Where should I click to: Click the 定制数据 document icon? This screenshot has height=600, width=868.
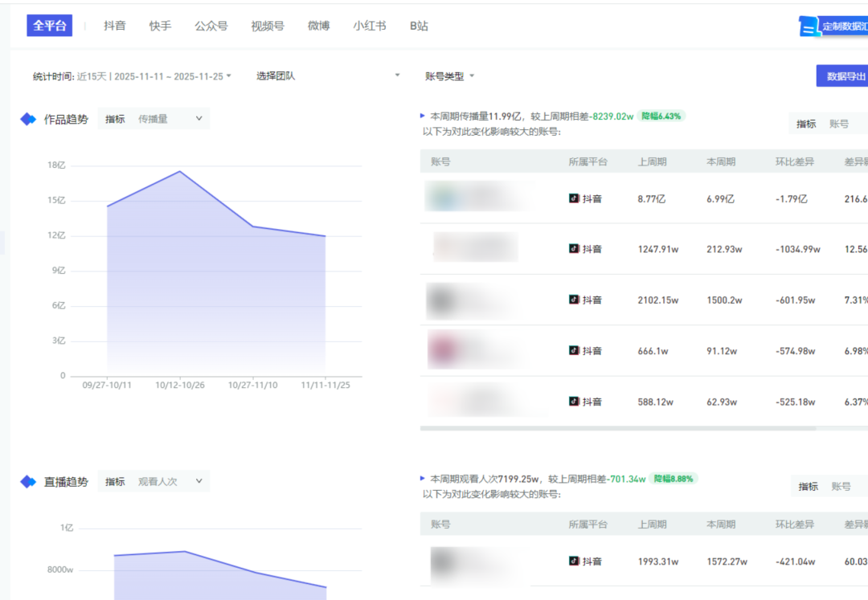pos(809,27)
